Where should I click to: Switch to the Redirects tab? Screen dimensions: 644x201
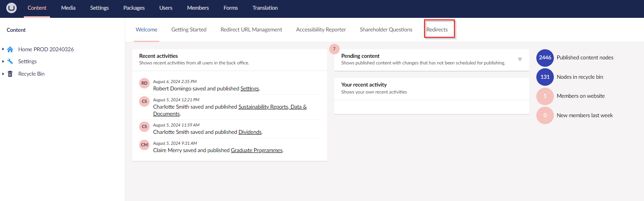pos(437,29)
